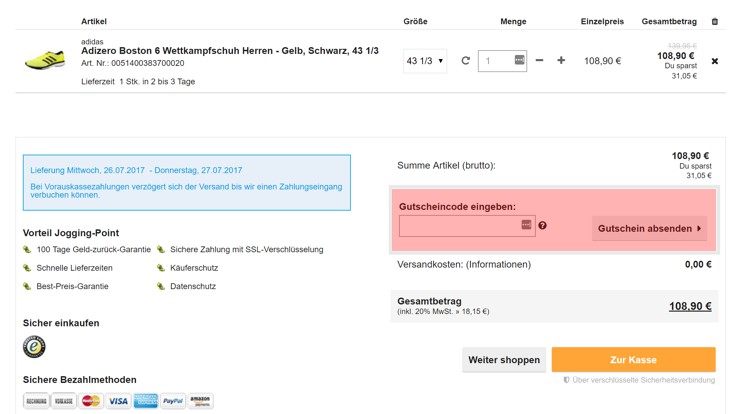Screen dimensions: 740x414
Task: Open the yellow Adizero shoe thumbnail
Action: coord(44,60)
